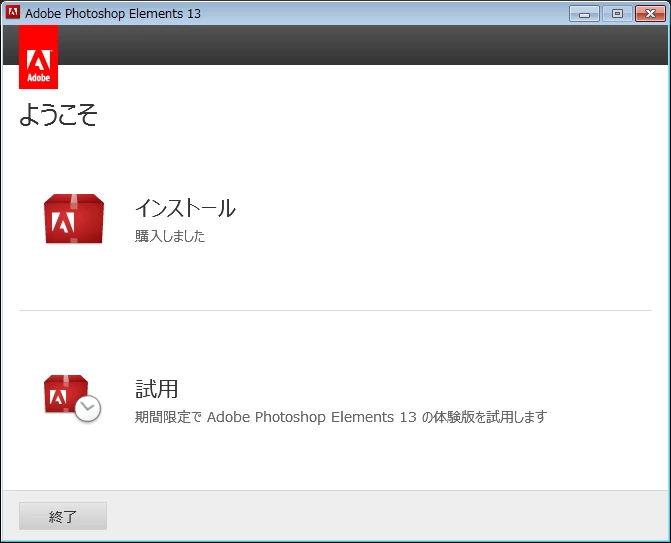Click the 期間限定で trial description text
The width and height of the screenshot is (671, 543).
pyautogui.click(x=341, y=417)
